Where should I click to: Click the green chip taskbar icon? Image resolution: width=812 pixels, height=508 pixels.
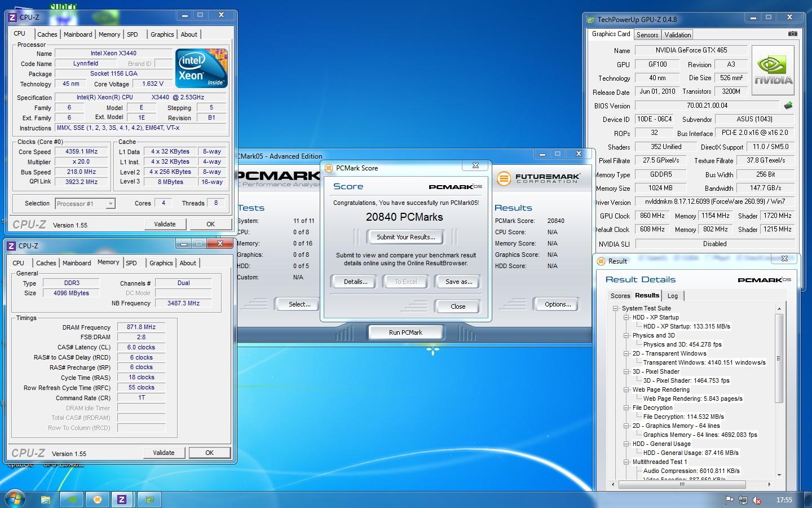pyautogui.click(x=149, y=500)
